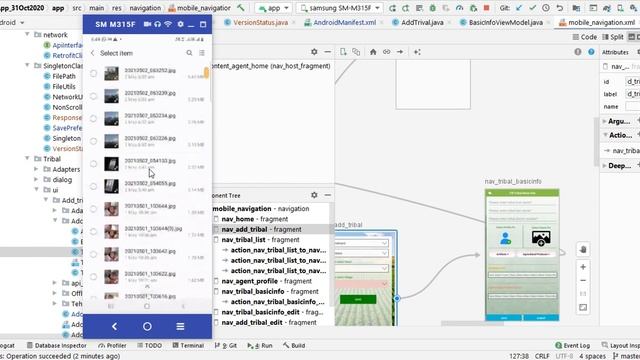Click Assign Start Destination home icon

[x=373, y=52]
